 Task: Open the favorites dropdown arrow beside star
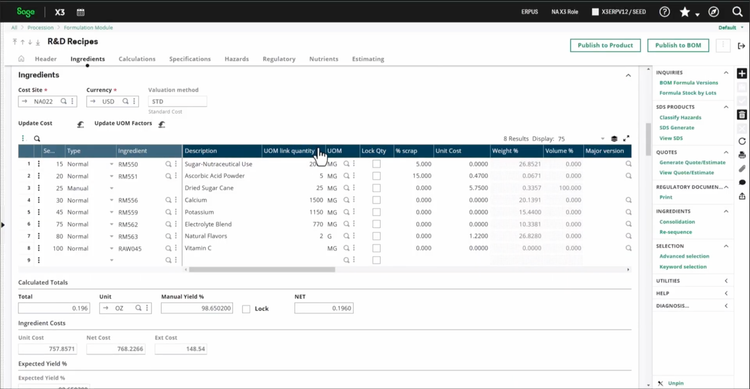(697, 14)
